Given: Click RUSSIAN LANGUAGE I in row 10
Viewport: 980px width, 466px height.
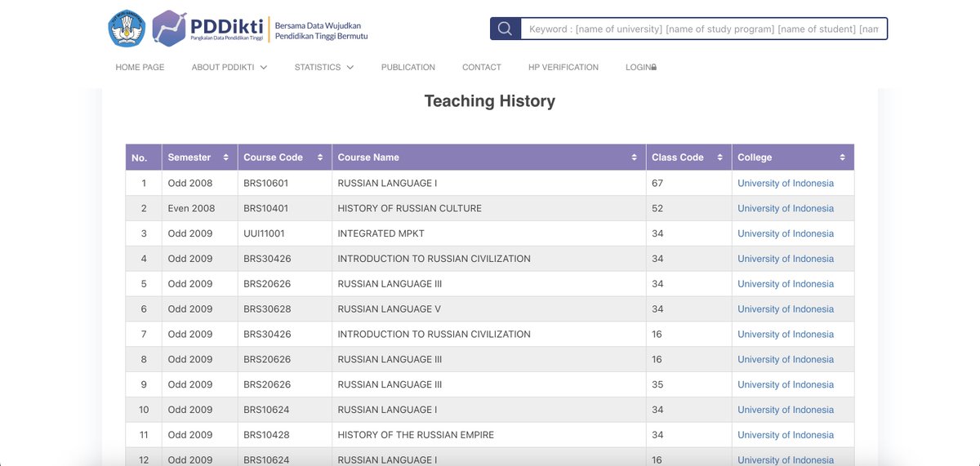Looking at the screenshot, I should point(387,410).
